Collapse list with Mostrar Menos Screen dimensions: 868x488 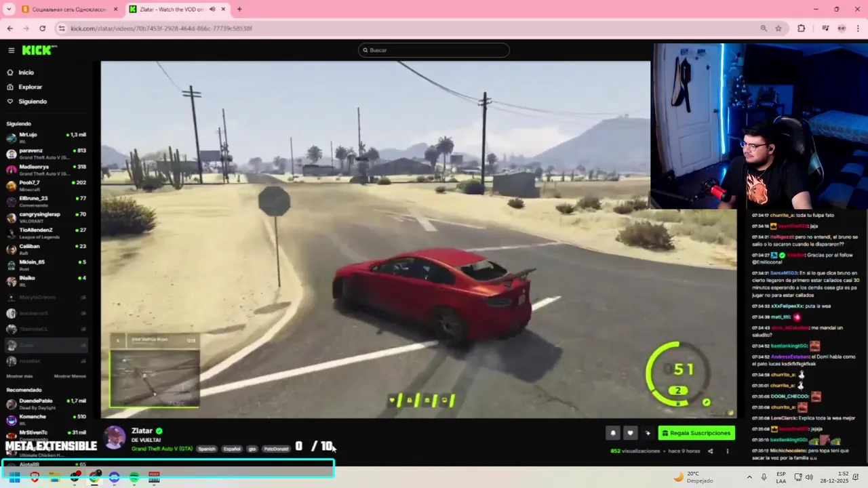(x=70, y=376)
